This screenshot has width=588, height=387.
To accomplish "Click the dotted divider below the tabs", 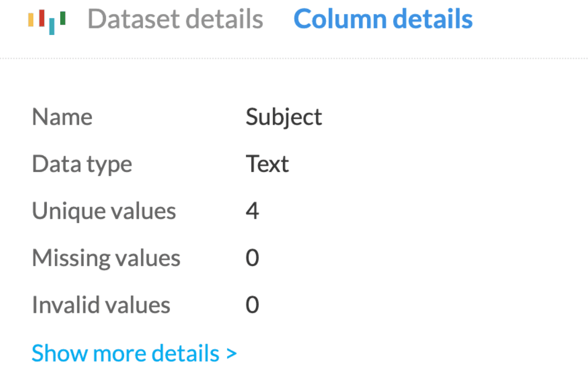I will [x=294, y=58].
